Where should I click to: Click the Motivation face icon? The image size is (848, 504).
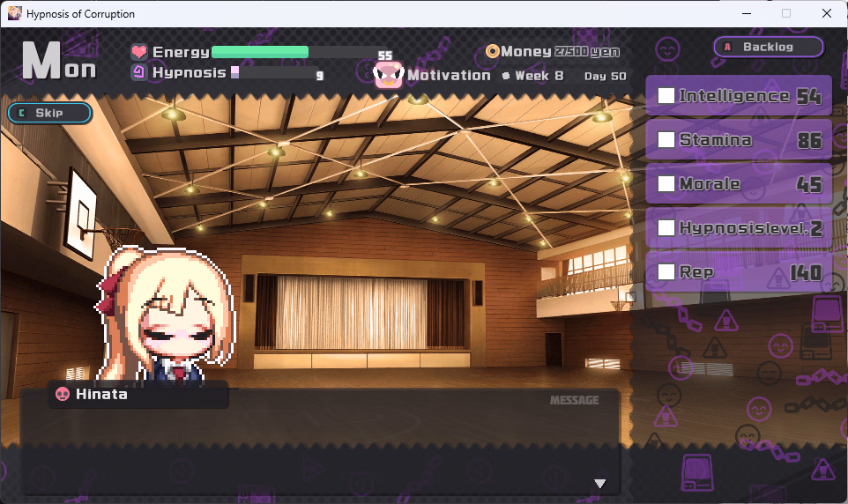389,75
